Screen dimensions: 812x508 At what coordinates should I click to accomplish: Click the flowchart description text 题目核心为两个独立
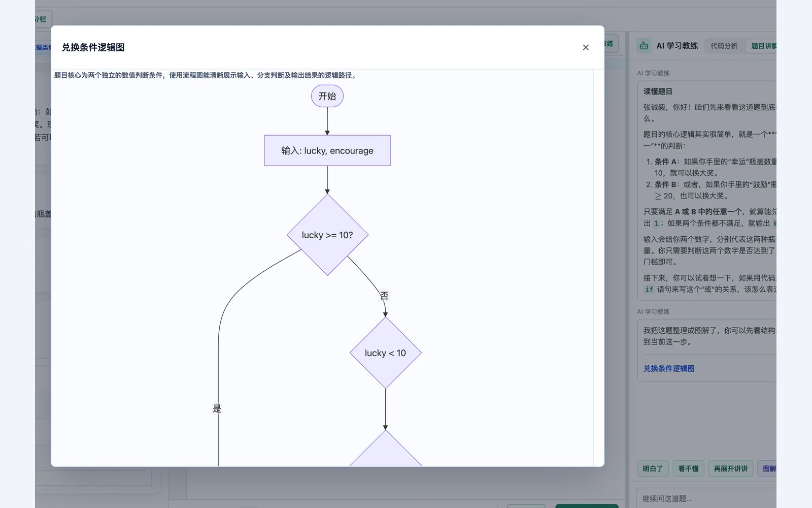click(x=206, y=75)
